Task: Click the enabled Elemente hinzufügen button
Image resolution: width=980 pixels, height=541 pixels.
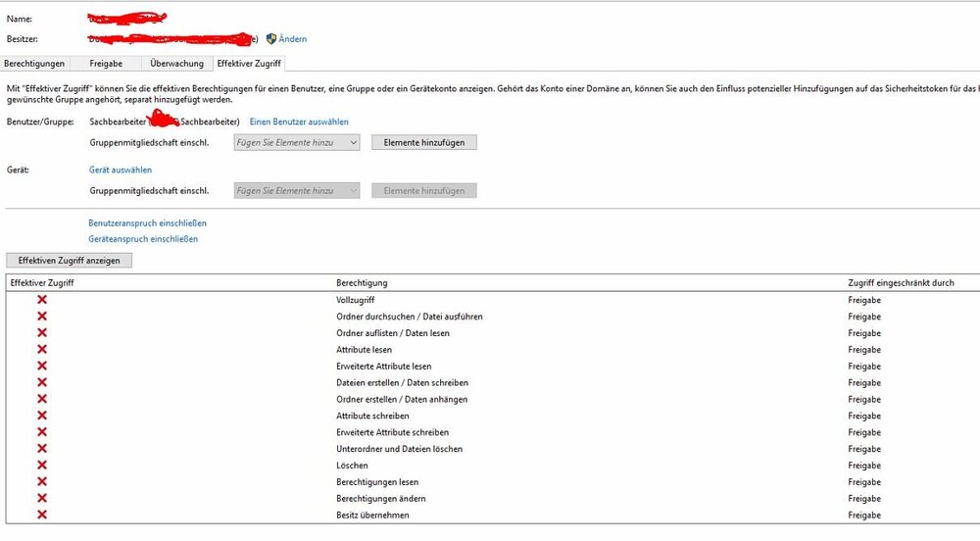Action: pos(424,142)
